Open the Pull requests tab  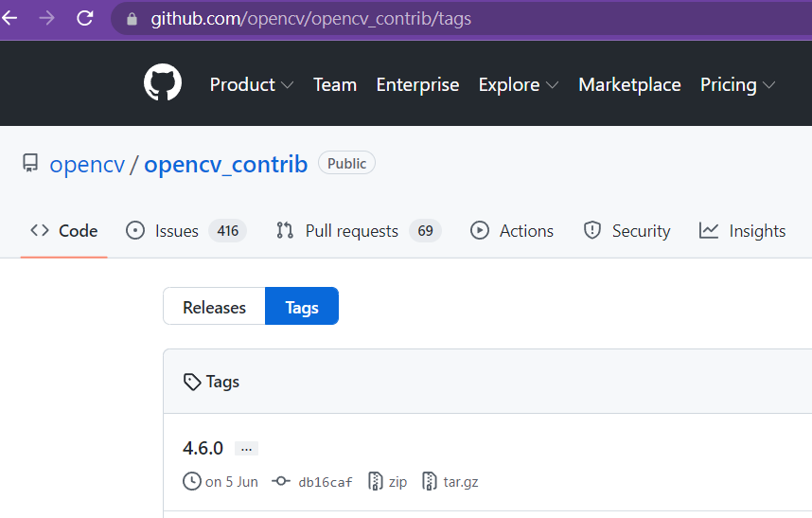pyautogui.click(x=359, y=230)
